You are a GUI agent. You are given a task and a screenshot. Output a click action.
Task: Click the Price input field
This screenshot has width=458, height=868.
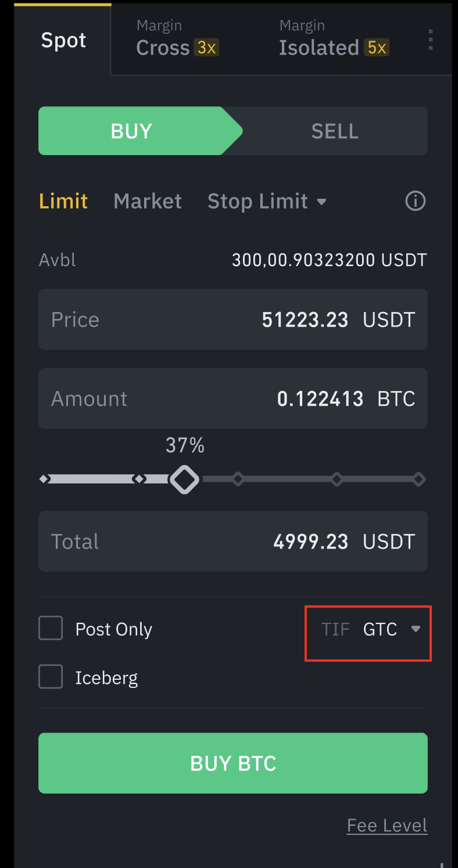point(232,320)
